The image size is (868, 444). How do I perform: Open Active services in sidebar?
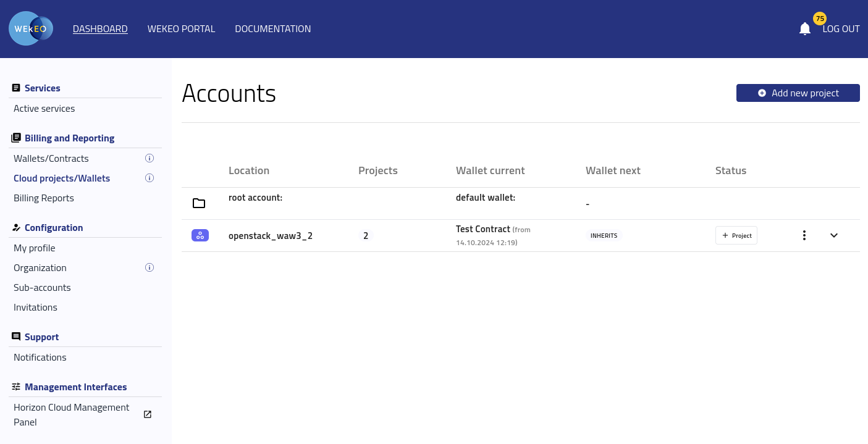(44, 109)
